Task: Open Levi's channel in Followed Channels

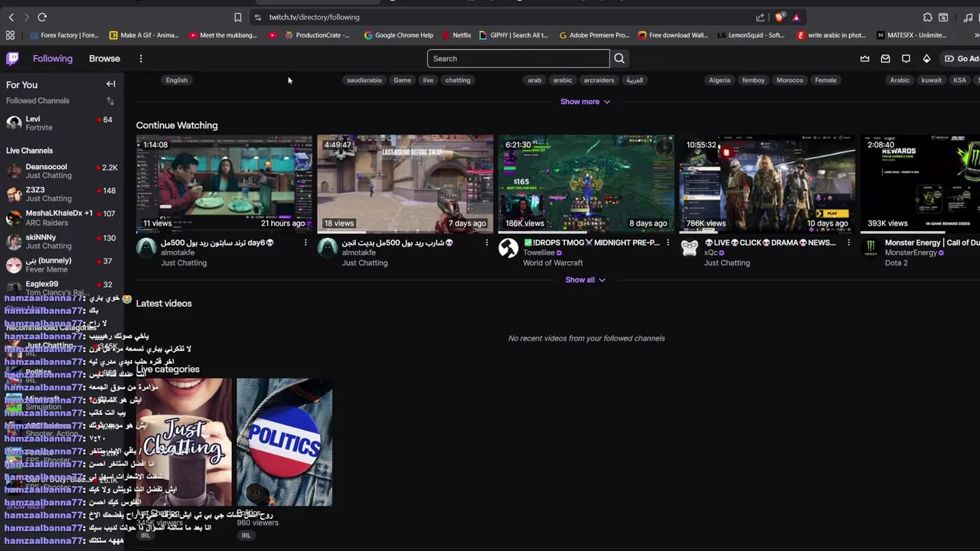Action: coord(61,123)
